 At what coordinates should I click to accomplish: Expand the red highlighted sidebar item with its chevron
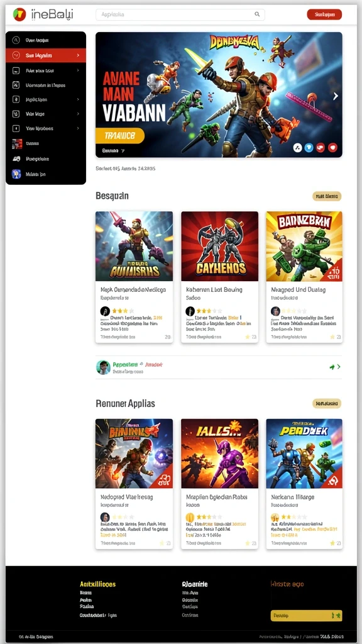[x=78, y=55]
